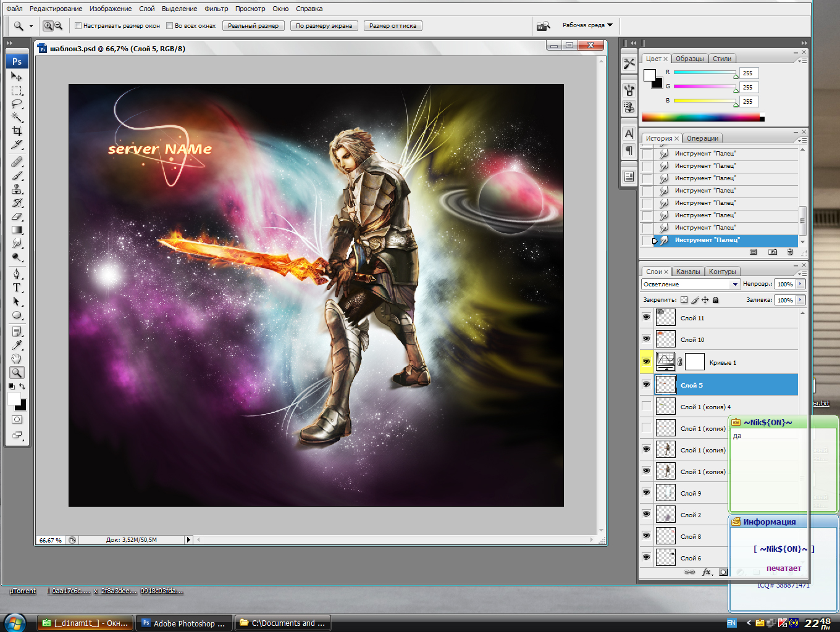The image size is (840, 632).
Task: Click the Eyedropper tool
Action: (17, 345)
